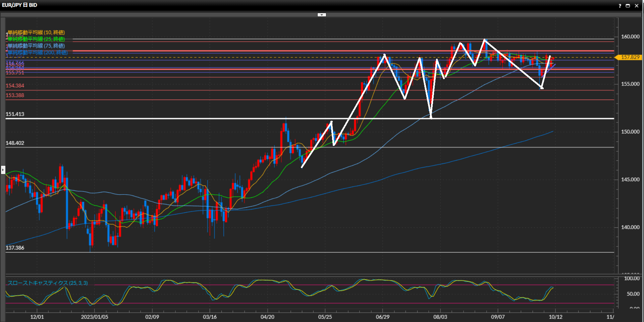Image resolution: width=644 pixels, height=322 pixels.
Task: Select the 10-period moving average label
Action: [x=36, y=33]
